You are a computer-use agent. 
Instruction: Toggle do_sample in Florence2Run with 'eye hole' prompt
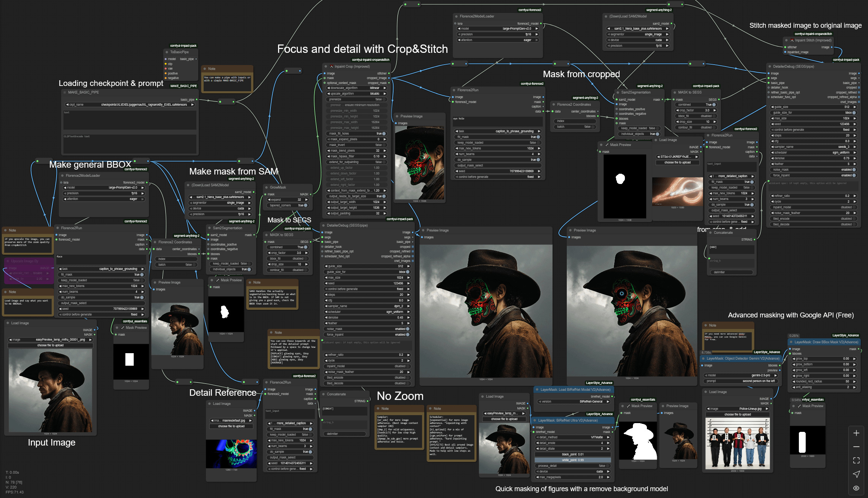[498, 160]
